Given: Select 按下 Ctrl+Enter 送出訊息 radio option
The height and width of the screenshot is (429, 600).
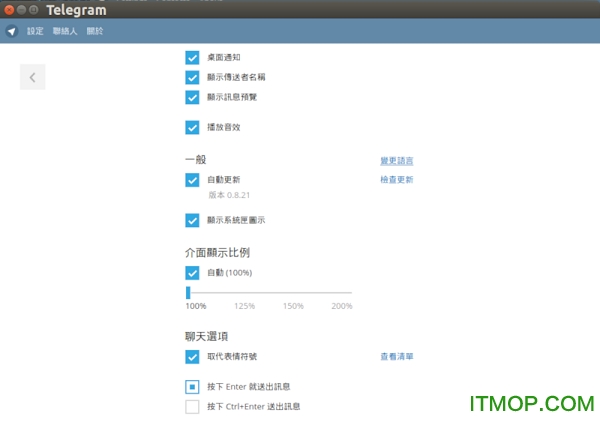Looking at the screenshot, I should (192, 407).
